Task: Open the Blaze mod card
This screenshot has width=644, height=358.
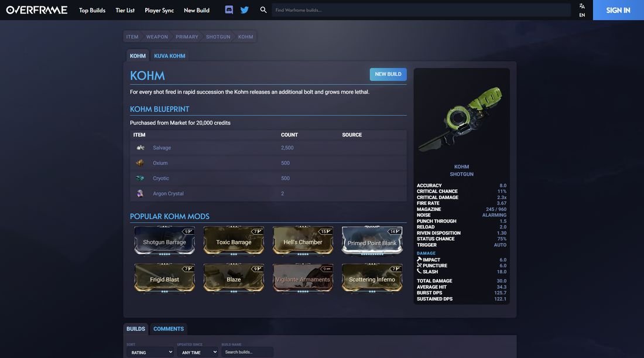Action: click(x=234, y=278)
